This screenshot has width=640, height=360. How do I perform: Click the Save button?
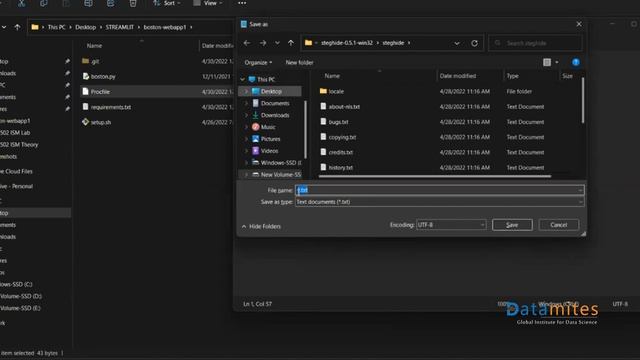pyautogui.click(x=512, y=225)
